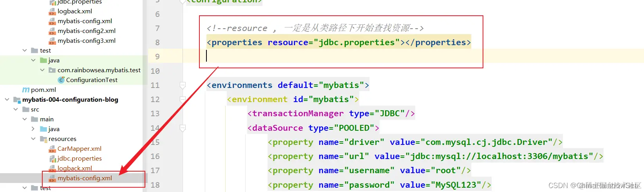Viewport: 644px width, 192px height.
Task: Open CarMapper.xml file
Action: 80,149
